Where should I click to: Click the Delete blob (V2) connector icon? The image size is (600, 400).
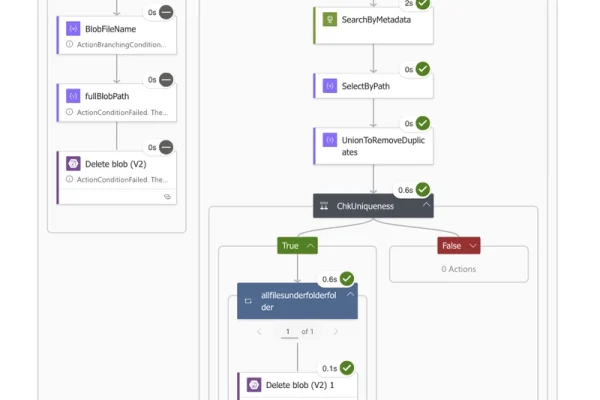[x=73, y=163]
